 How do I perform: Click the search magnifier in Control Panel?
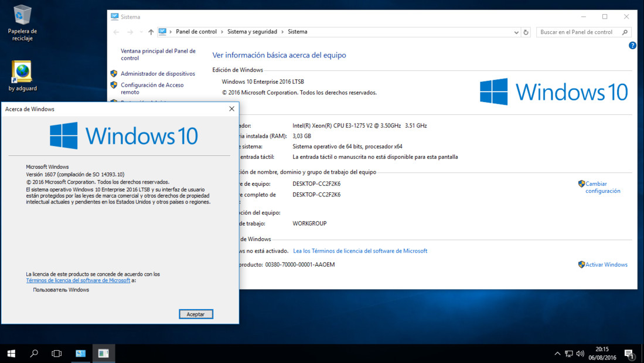point(625,32)
